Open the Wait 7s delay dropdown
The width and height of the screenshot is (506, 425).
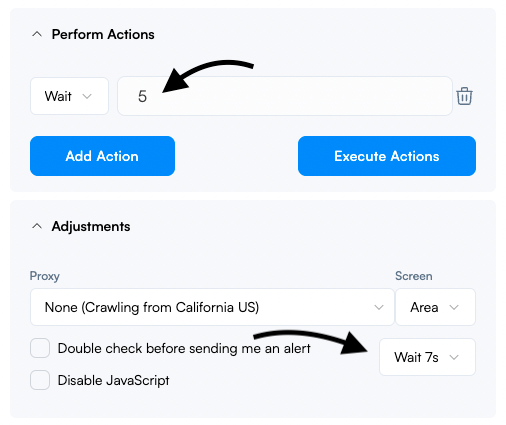coord(427,357)
